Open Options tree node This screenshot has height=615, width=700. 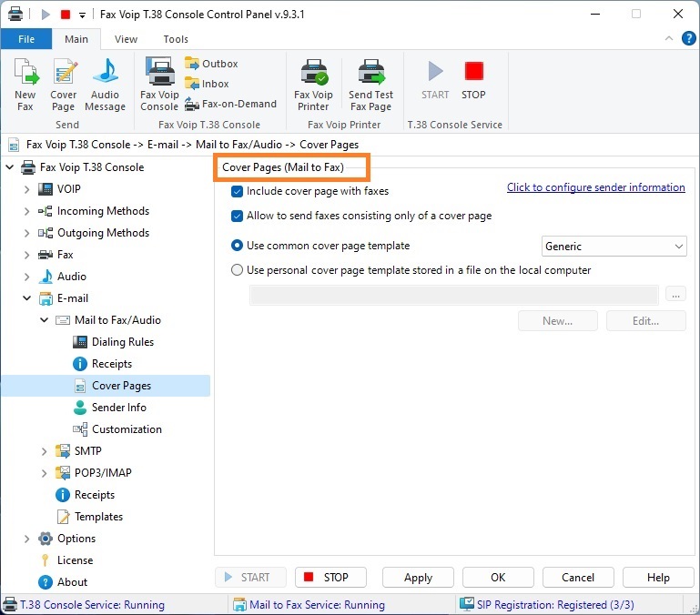click(x=76, y=539)
